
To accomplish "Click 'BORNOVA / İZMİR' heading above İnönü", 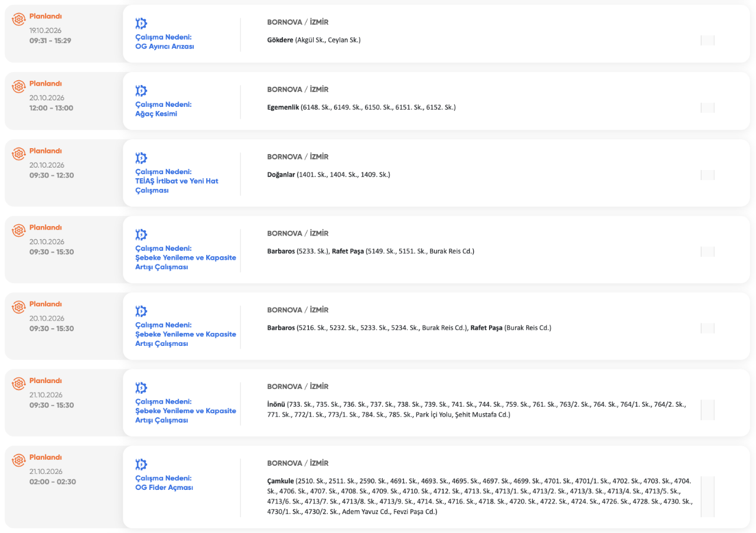I will [x=298, y=387].
